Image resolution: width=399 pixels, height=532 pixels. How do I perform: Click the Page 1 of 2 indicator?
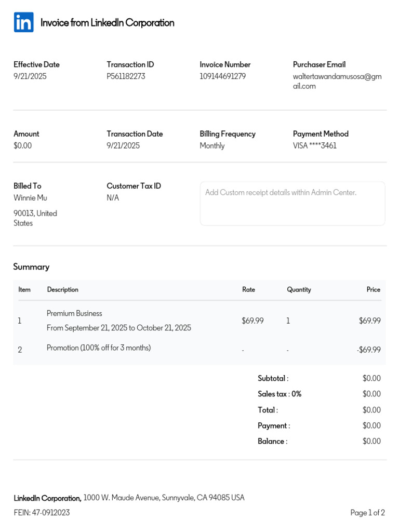tap(367, 512)
